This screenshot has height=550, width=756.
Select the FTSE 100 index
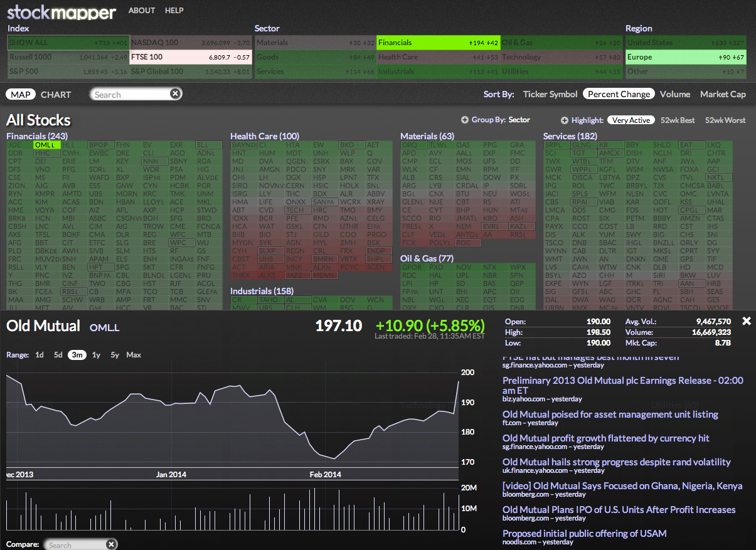(x=191, y=57)
